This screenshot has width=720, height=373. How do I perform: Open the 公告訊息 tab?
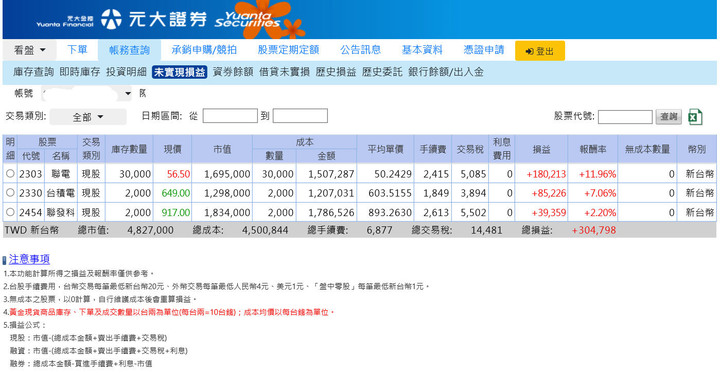(x=360, y=50)
